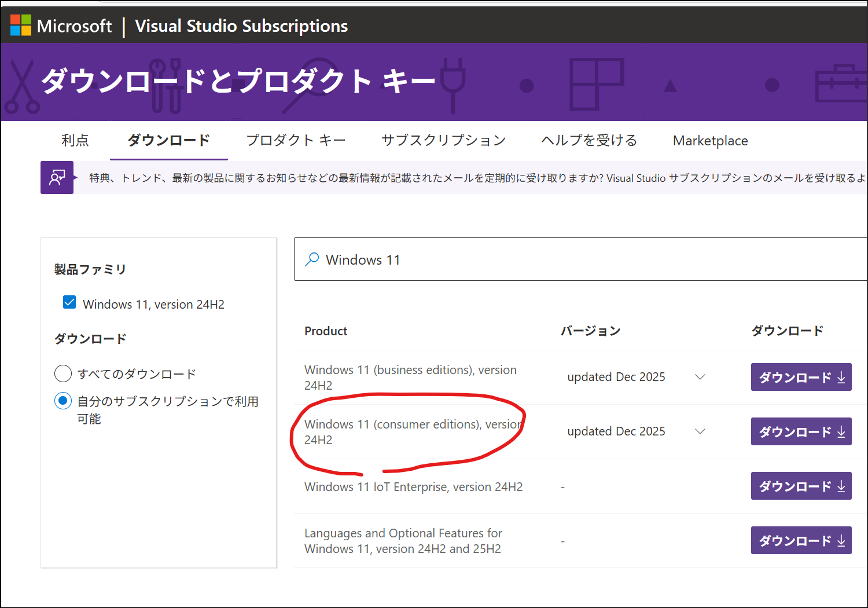
Task: Click Windows 11 IoT Enterprise product name
Action: click(x=413, y=487)
